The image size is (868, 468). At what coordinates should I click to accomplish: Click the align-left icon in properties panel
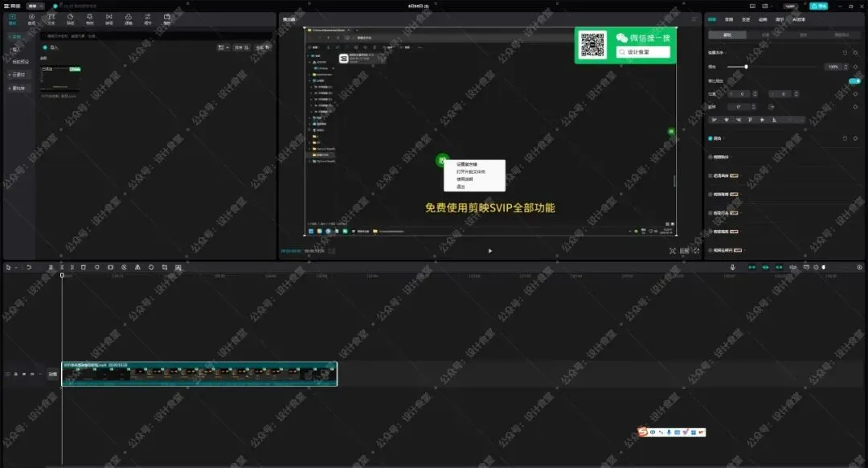(714, 120)
